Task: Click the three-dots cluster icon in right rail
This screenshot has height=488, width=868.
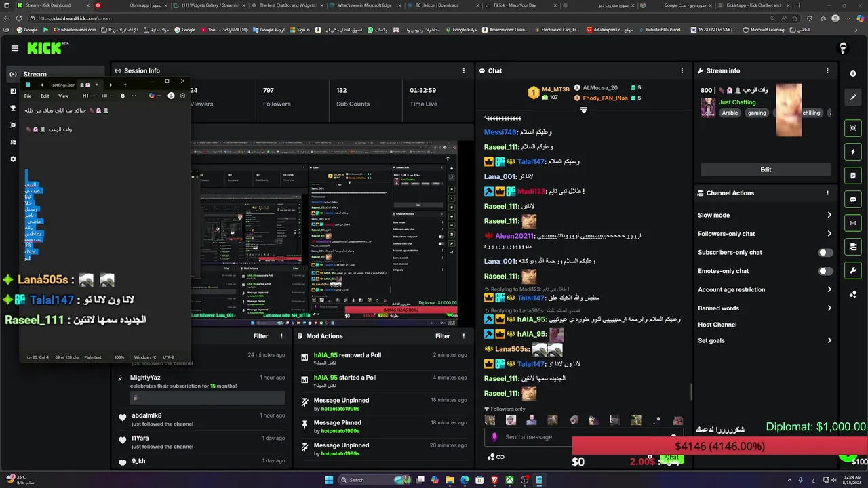Action: click(x=853, y=294)
